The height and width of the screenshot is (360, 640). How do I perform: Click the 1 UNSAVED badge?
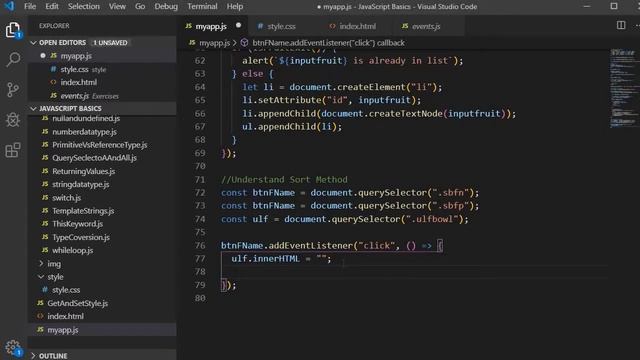click(110, 42)
